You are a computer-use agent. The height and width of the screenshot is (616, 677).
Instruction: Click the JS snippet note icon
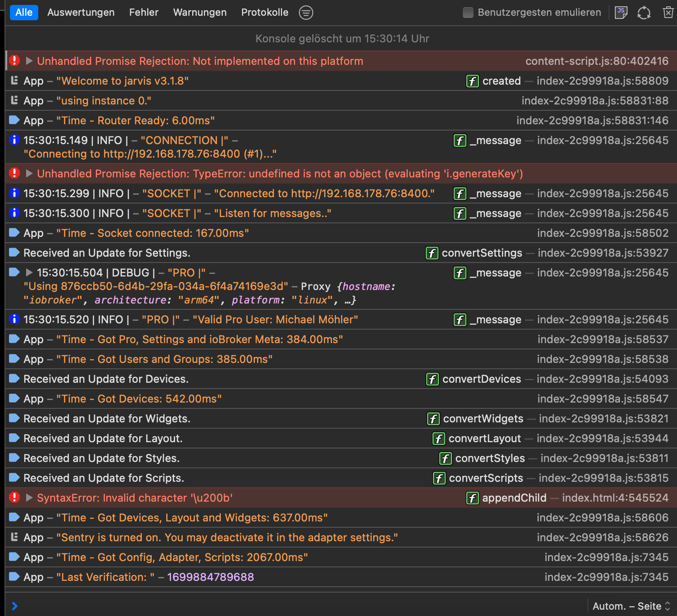(621, 13)
